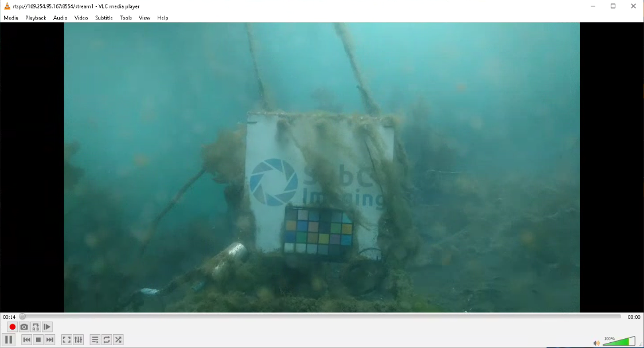This screenshot has height=348, width=644.
Task: Open the Playback menu
Action: pyautogui.click(x=36, y=18)
